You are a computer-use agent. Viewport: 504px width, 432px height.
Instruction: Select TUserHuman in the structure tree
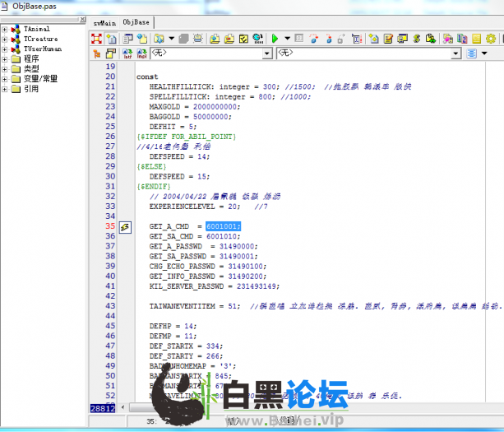click(x=42, y=49)
